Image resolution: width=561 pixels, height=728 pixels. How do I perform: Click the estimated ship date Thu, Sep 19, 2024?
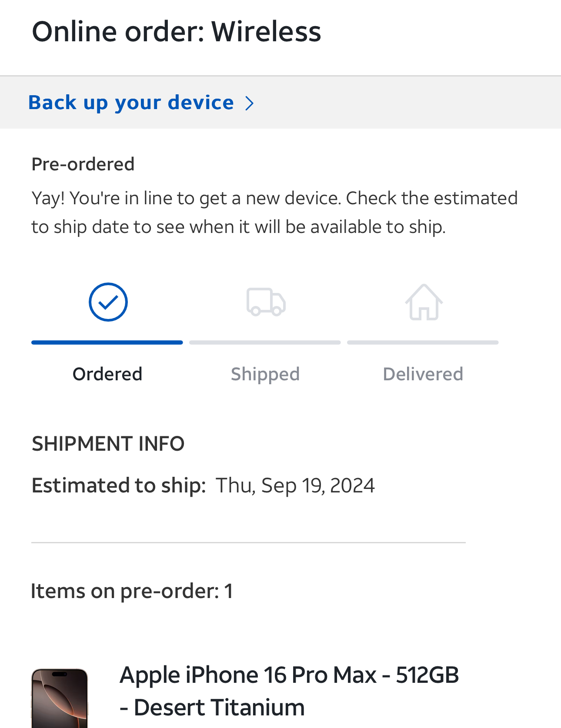295,485
